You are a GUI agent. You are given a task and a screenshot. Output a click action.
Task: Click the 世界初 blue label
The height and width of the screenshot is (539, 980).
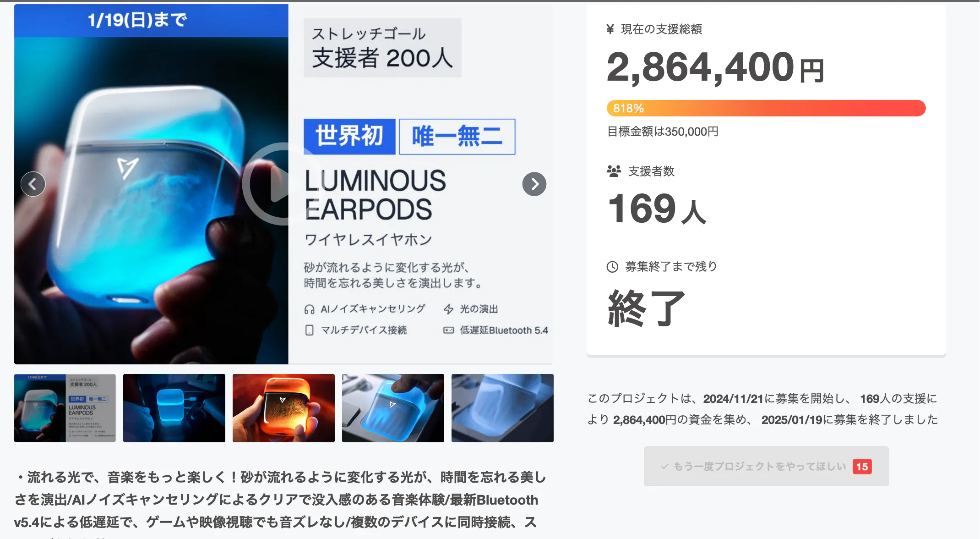(349, 136)
